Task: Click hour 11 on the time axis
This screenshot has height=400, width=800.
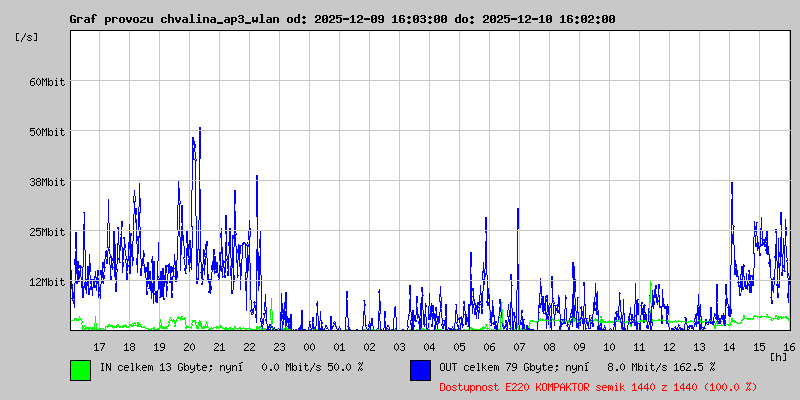Action: (x=639, y=346)
